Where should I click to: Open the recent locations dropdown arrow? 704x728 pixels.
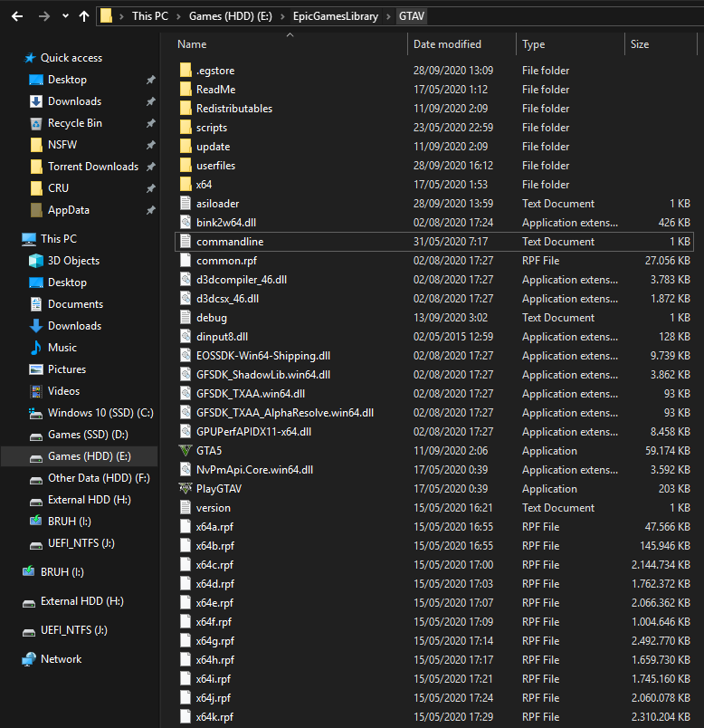coord(65,16)
